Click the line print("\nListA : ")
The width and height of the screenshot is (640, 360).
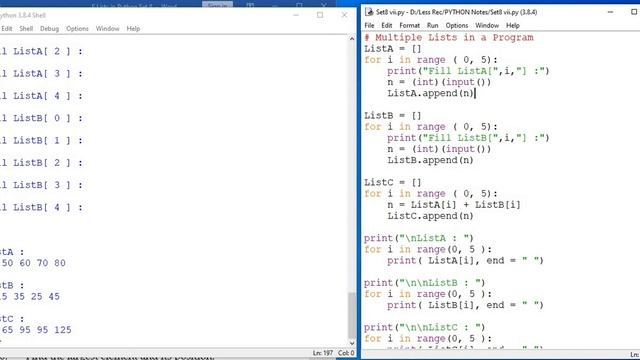[x=419, y=238]
